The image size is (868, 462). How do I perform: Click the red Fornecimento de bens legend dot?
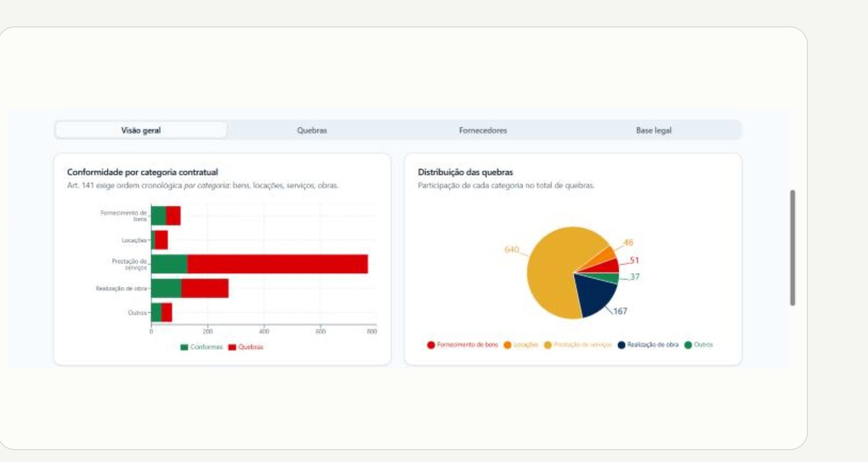431,345
